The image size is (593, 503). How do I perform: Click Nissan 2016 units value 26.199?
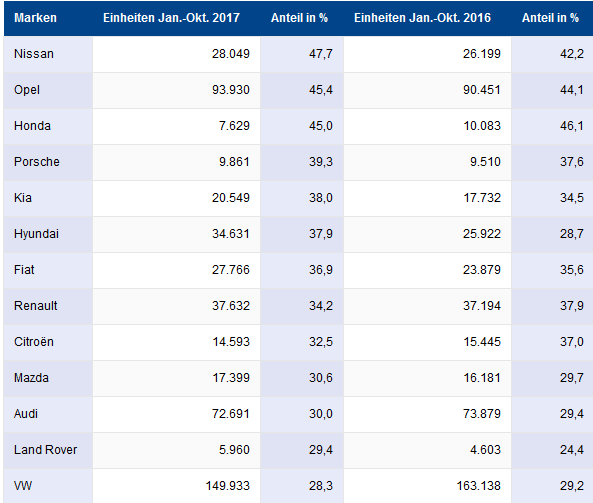point(482,54)
